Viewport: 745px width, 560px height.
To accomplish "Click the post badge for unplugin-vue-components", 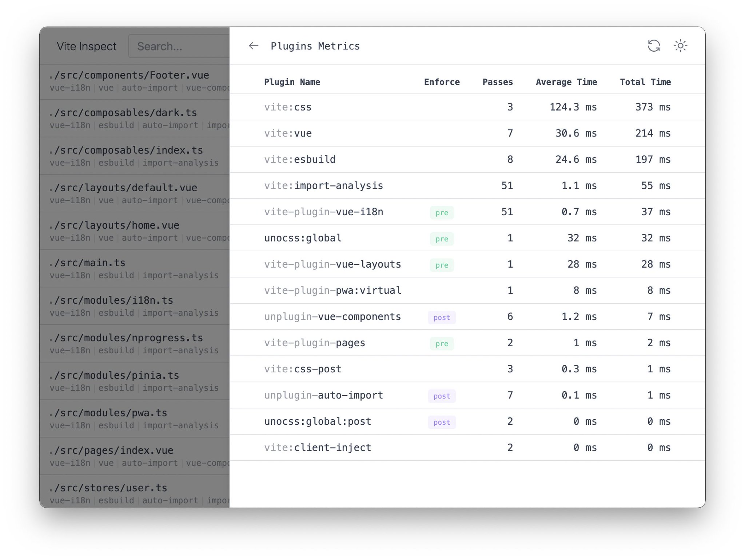I will pos(442,317).
